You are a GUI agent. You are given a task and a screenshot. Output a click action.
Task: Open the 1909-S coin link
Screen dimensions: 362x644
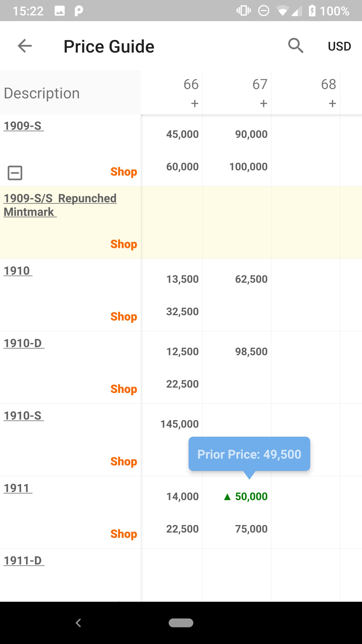pos(23,126)
